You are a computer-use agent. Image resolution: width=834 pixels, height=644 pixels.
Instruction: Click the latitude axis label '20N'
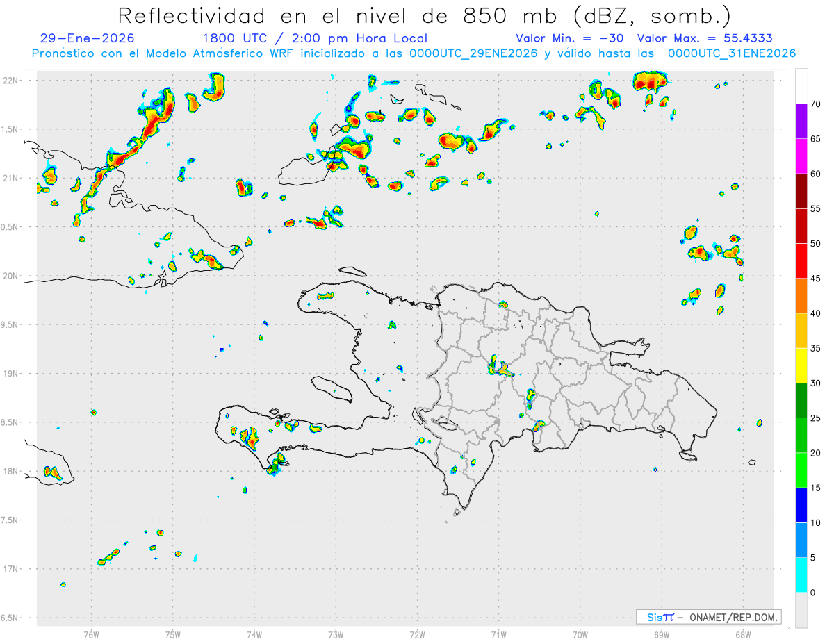[10, 276]
